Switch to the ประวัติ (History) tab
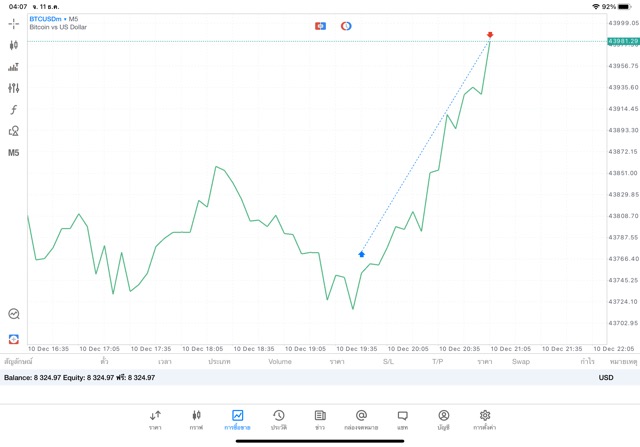The width and height of the screenshot is (640, 447). point(278,419)
